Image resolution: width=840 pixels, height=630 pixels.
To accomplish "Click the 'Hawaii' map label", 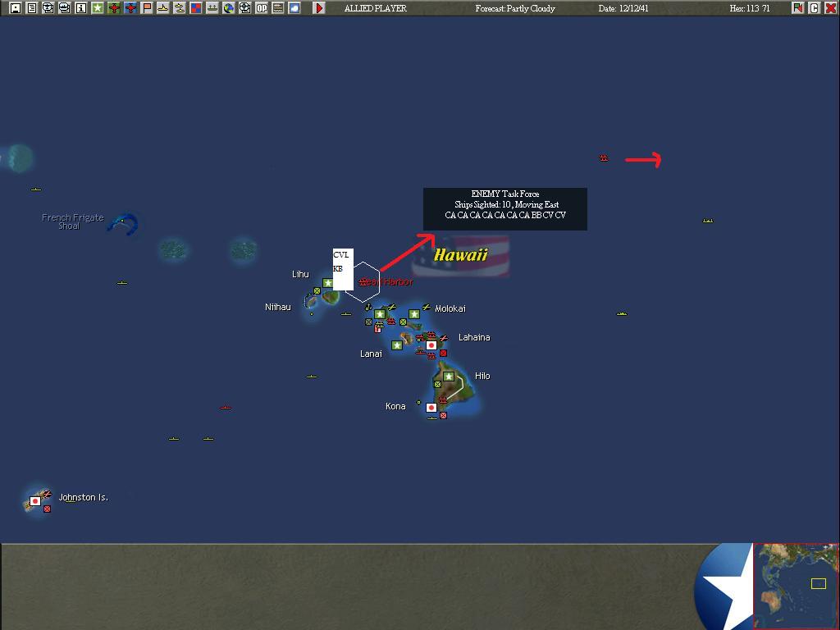I will tap(461, 255).
